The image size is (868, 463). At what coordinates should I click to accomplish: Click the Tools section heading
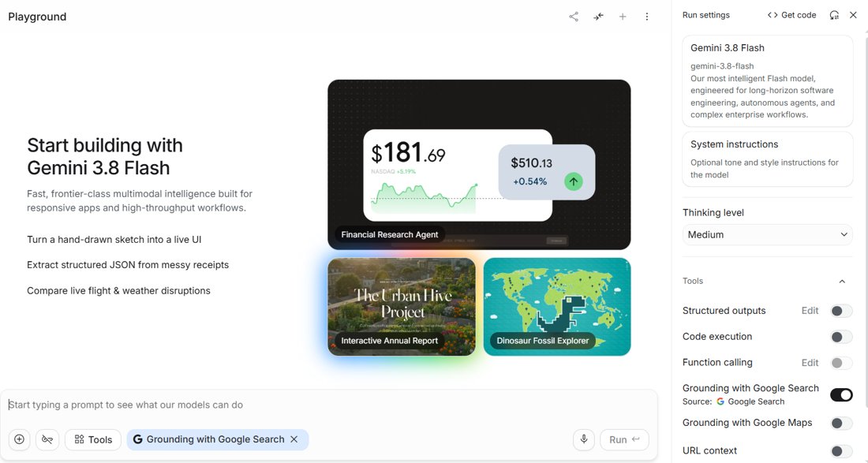(693, 281)
